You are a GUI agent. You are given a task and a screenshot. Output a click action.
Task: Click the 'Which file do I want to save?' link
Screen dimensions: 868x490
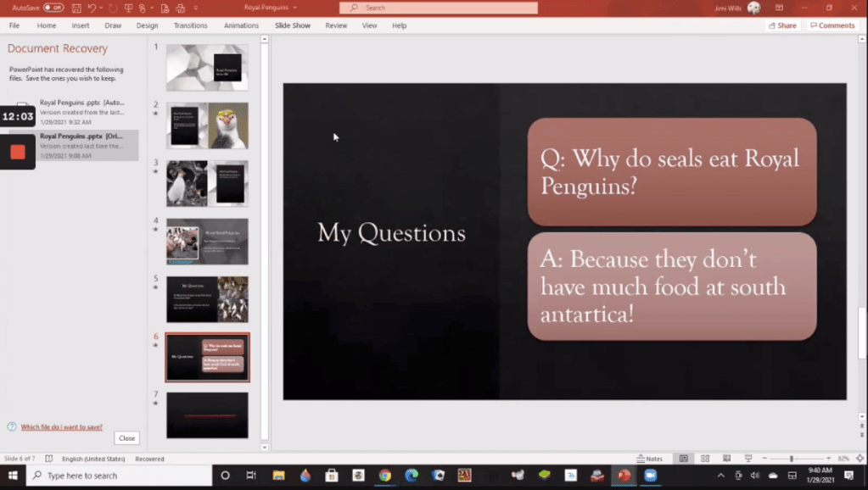click(x=61, y=427)
